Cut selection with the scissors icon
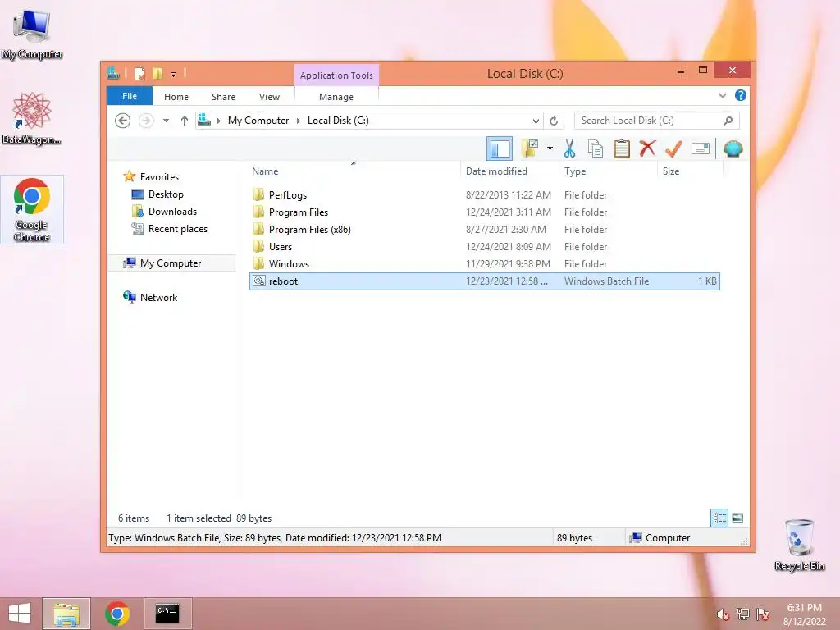The height and width of the screenshot is (630, 840). pyautogui.click(x=569, y=148)
